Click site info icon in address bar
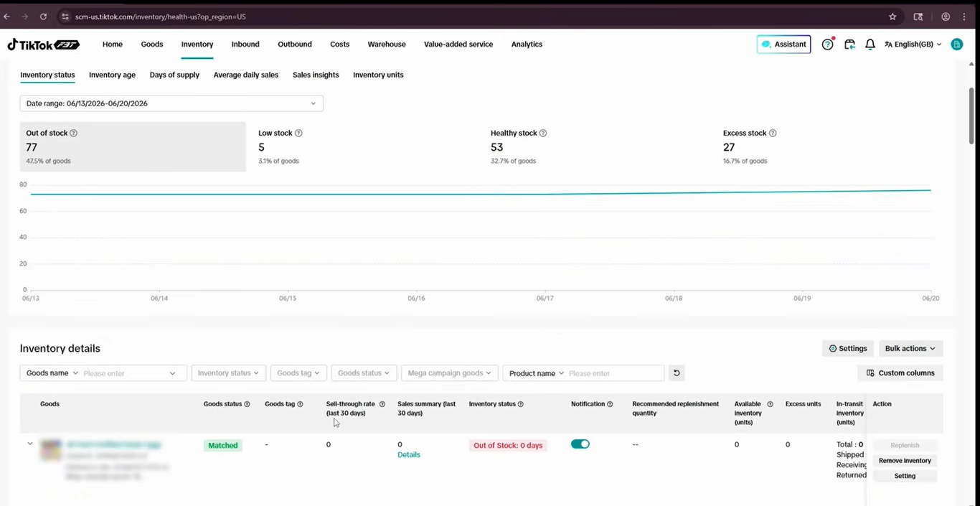This screenshot has width=980, height=506. click(x=65, y=17)
